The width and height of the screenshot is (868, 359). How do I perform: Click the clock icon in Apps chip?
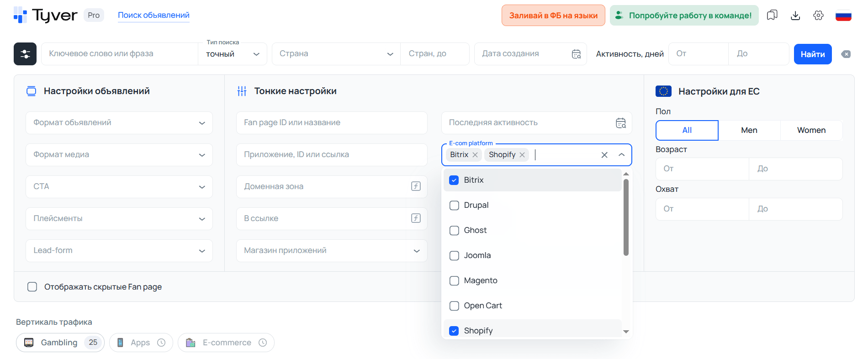coord(161,343)
